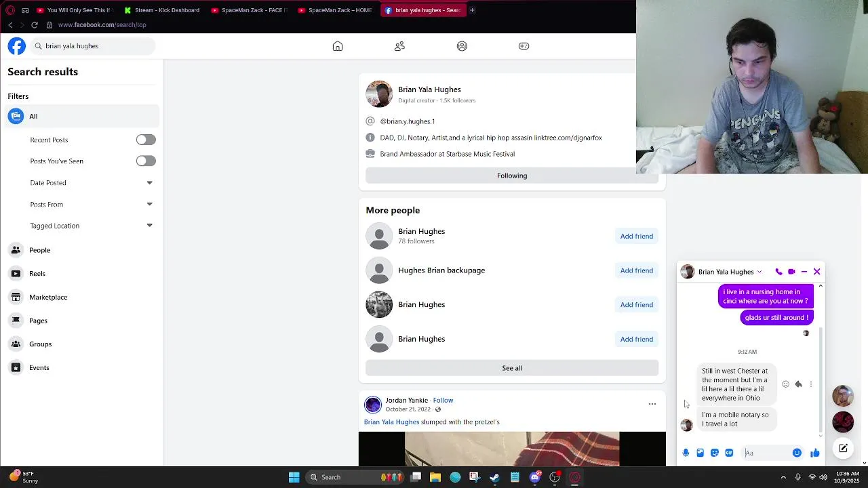
Task: Select the Groups filter in sidebar
Action: tap(82, 344)
